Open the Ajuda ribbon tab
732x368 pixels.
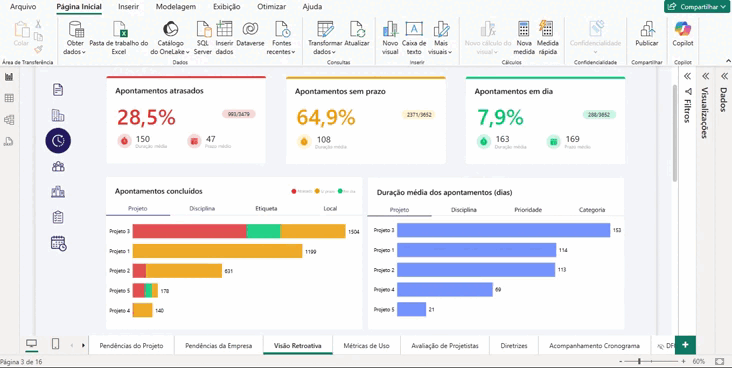(312, 7)
